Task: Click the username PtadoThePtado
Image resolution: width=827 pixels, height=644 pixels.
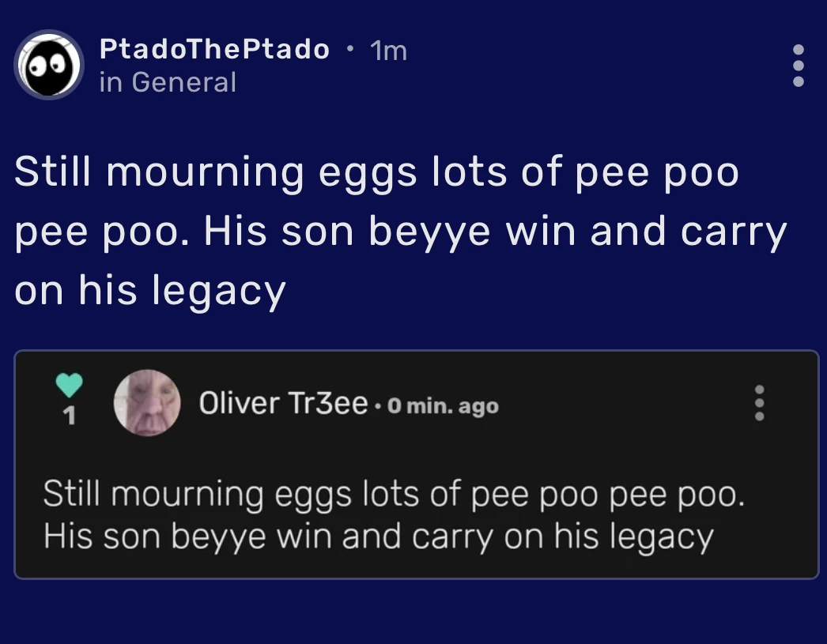Action: click(x=214, y=49)
